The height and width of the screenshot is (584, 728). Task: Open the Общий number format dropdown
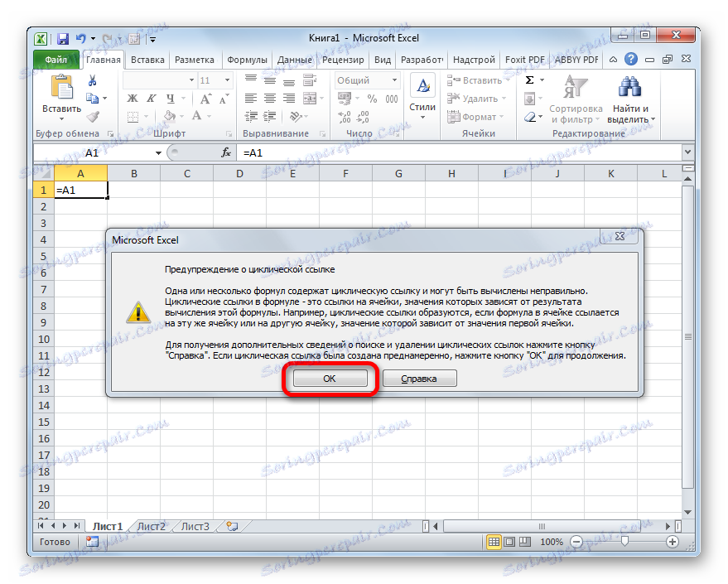tap(394, 80)
